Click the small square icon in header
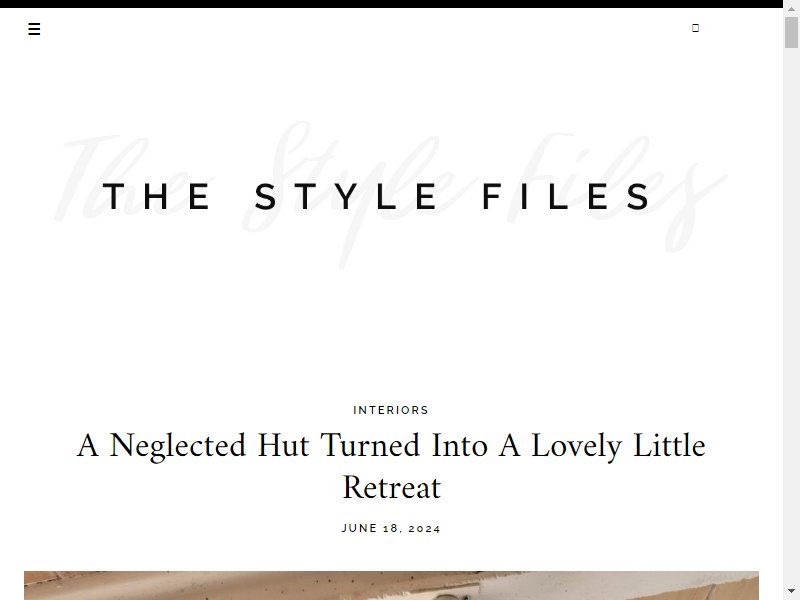Viewport: 800px width, 600px height. pos(695,28)
